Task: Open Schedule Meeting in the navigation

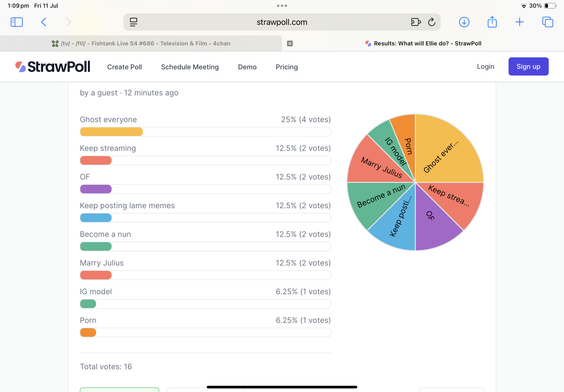Action: (190, 67)
